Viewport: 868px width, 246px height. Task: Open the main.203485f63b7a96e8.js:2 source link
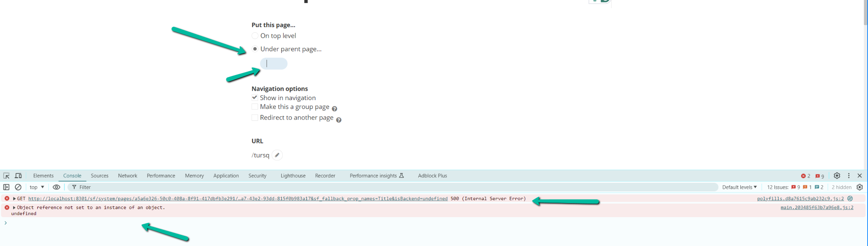[817, 207]
